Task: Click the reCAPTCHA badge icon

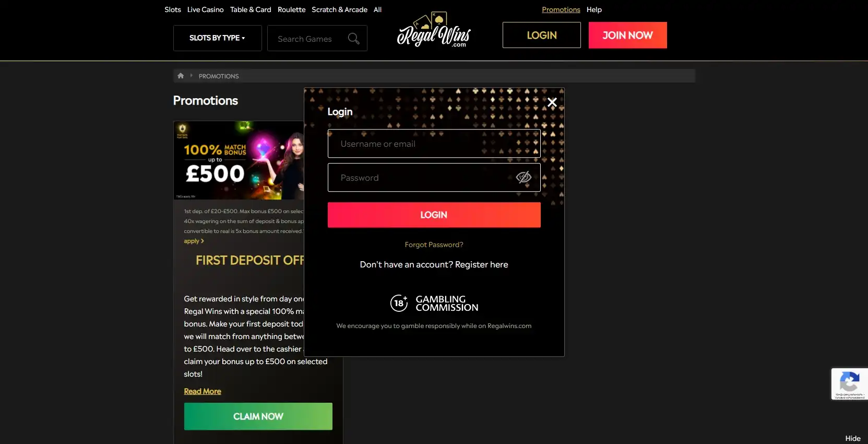Action: click(849, 381)
